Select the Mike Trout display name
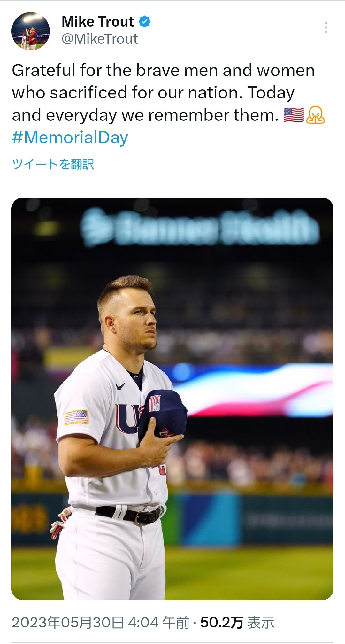The width and height of the screenshot is (345, 644). pyautogui.click(x=98, y=22)
